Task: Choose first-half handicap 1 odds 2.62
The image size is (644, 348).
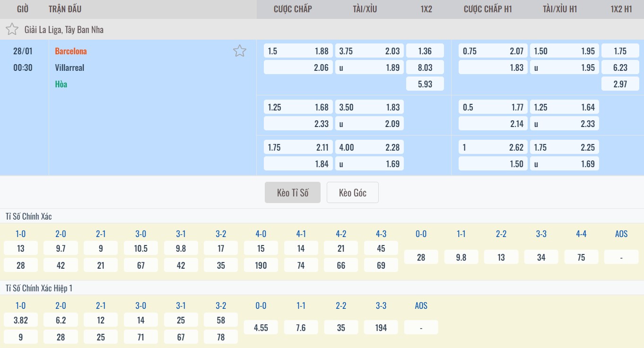Action: point(493,147)
